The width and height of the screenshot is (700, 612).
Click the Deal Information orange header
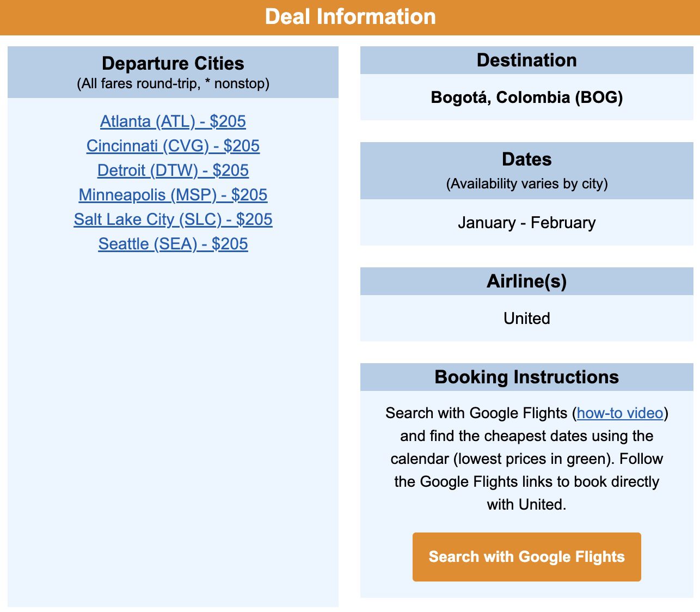pos(350,17)
